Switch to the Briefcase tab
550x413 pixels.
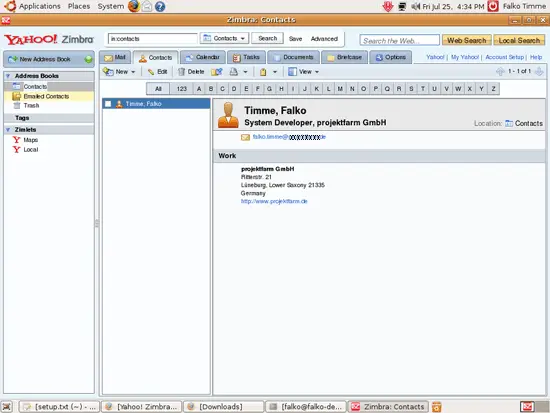(x=344, y=57)
